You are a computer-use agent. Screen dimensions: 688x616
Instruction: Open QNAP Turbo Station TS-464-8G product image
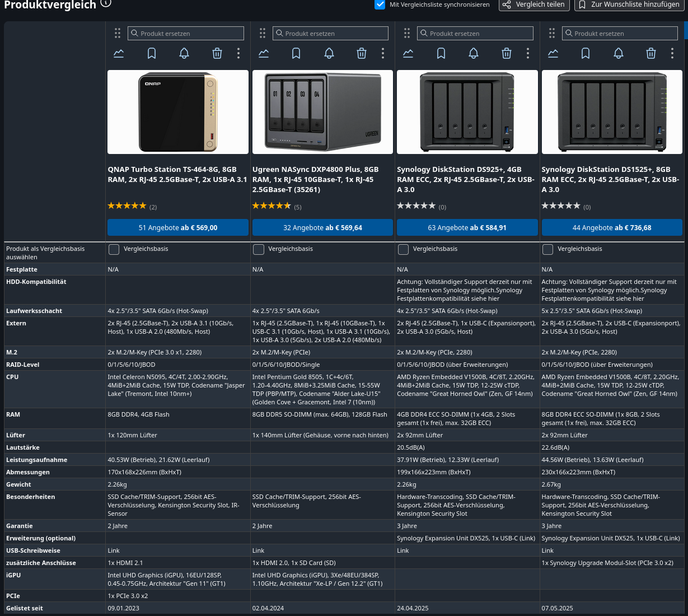click(x=178, y=112)
